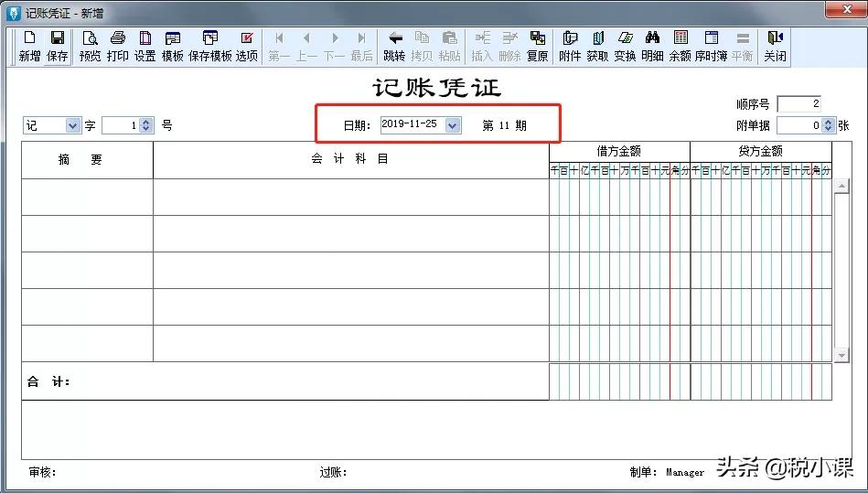
Task: Click the 会计科目 column header
Action: [x=351, y=160]
